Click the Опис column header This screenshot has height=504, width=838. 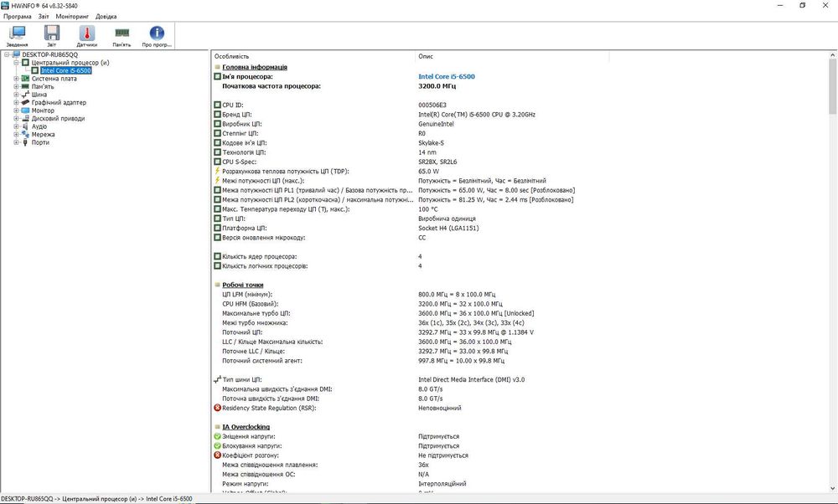tap(512, 56)
